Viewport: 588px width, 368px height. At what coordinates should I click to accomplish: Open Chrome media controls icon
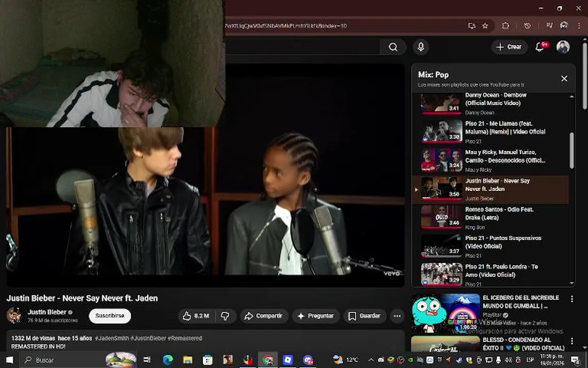[549, 26]
